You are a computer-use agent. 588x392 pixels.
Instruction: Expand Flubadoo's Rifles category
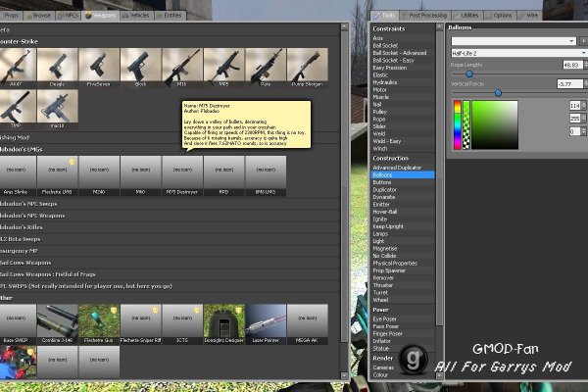[x=170, y=227]
